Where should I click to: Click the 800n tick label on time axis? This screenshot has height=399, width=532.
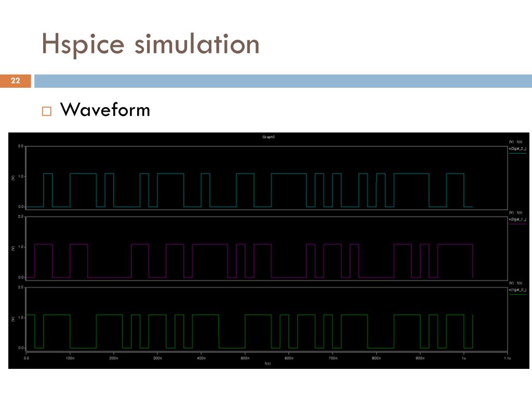[x=376, y=358]
